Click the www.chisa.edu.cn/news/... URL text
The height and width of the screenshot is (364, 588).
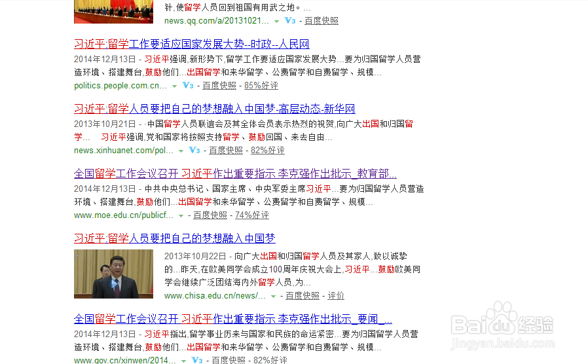[x=215, y=296]
